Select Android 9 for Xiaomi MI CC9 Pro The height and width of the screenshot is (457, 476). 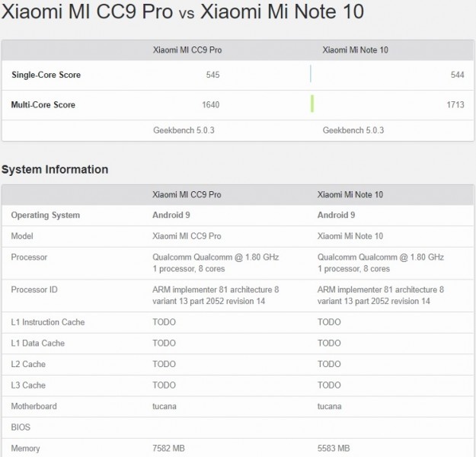pos(171,215)
